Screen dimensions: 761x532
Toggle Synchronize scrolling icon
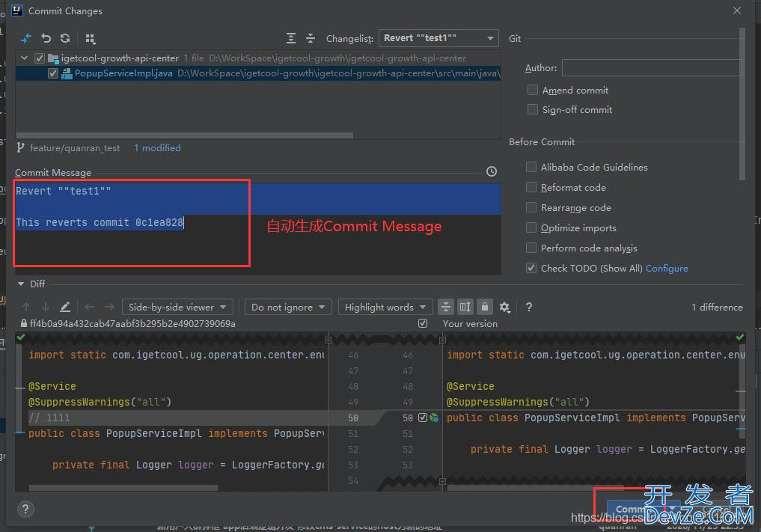pos(465,307)
